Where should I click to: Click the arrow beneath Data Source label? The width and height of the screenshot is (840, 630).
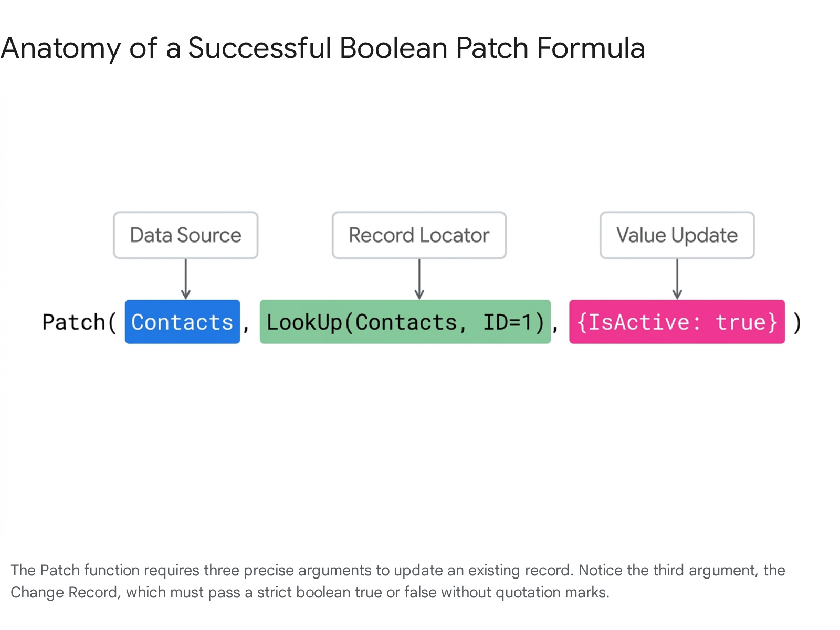(186, 279)
